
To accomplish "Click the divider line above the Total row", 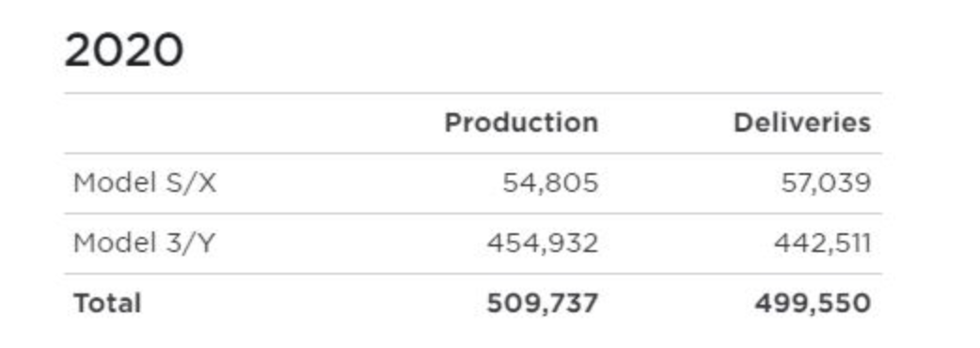I will (473, 274).
